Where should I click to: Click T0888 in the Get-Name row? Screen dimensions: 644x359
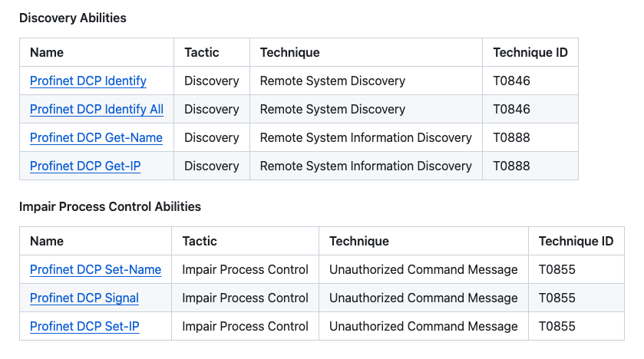511,137
